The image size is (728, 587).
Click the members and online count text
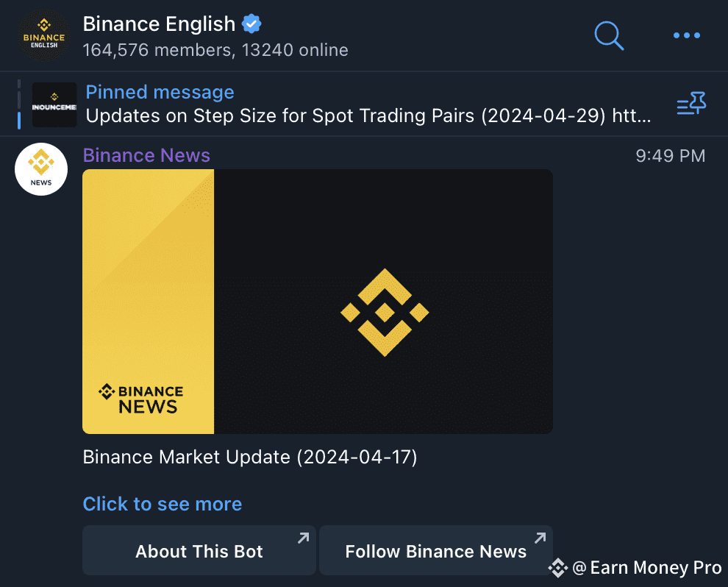(x=215, y=50)
